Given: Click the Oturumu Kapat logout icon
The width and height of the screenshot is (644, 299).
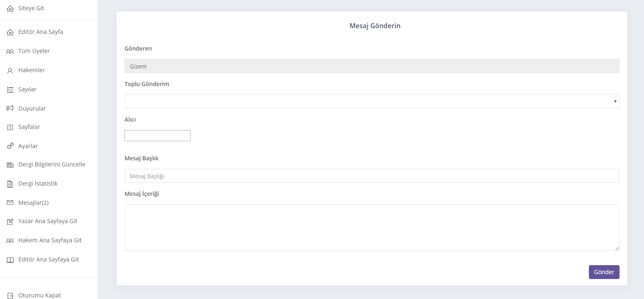Looking at the screenshot, I should tap(10, 296).
